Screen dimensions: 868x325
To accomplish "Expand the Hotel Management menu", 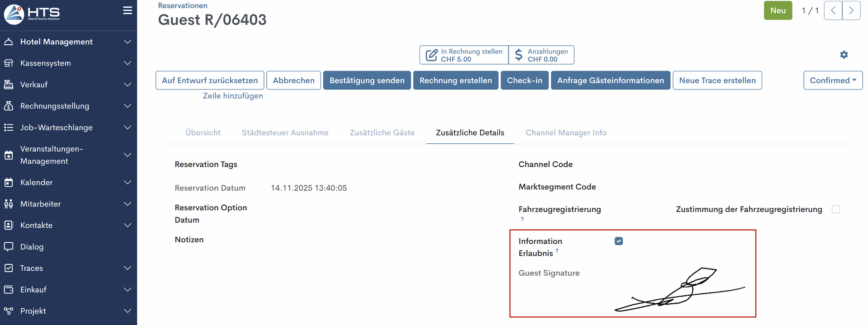I will (x=68, y=42).
